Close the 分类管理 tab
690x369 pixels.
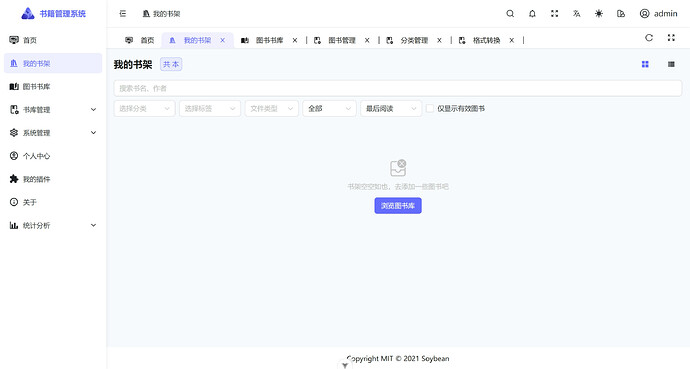point(439,40)
